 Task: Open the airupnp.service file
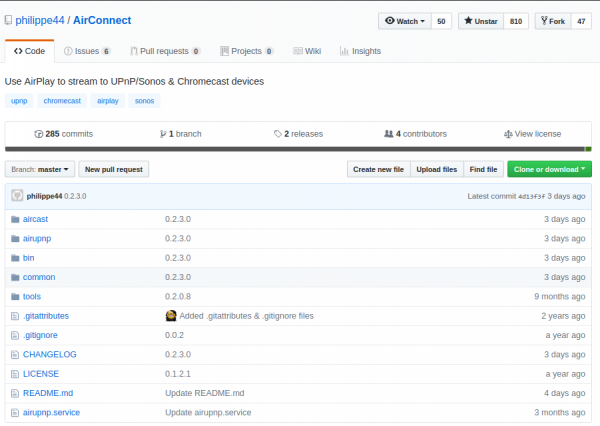point(51,413)
